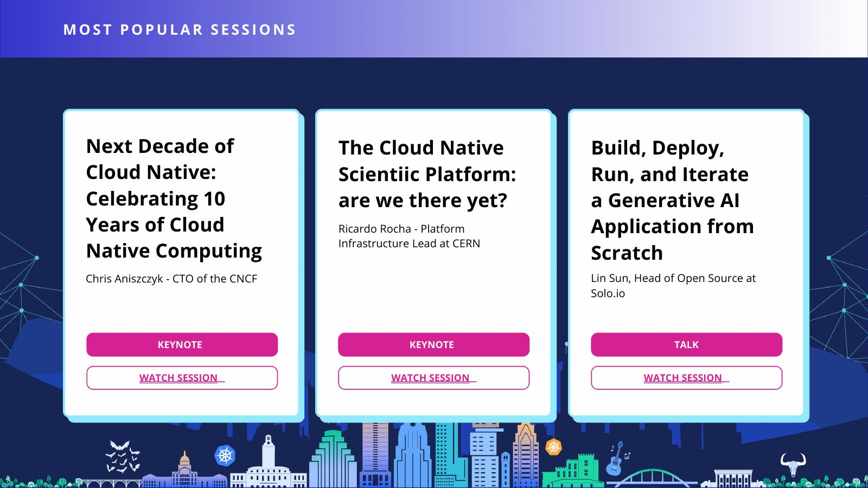868x488 pixels.
Task: Click the flying bats icon
Action: [123, 457]
